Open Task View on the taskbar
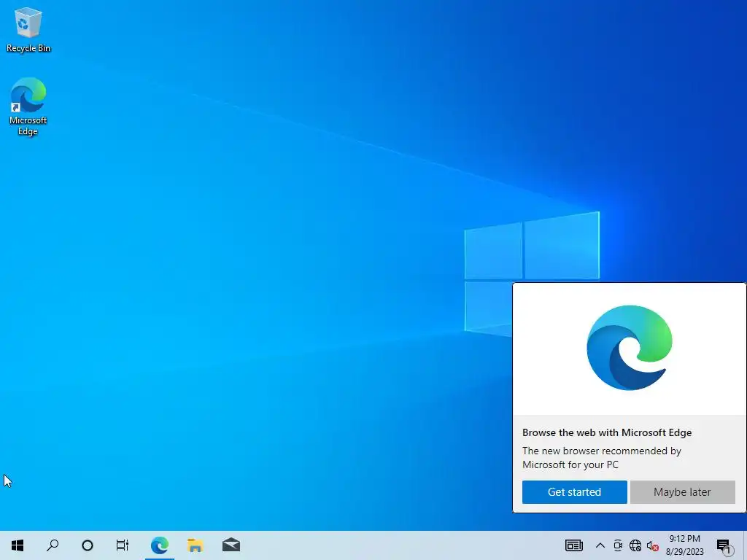Viewport: 747px width, 560px height. 123,545
